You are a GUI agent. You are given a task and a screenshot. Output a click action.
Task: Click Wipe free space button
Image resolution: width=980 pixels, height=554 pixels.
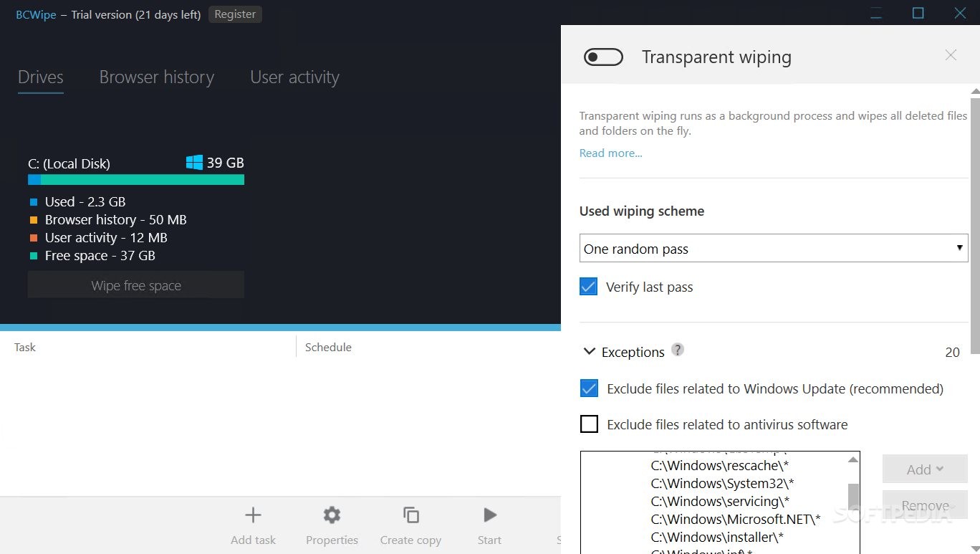136,285
